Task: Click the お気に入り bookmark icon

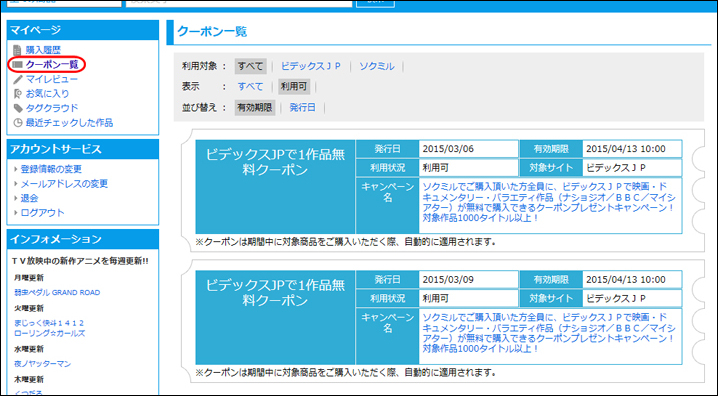Action: click(x=17, y=94)
